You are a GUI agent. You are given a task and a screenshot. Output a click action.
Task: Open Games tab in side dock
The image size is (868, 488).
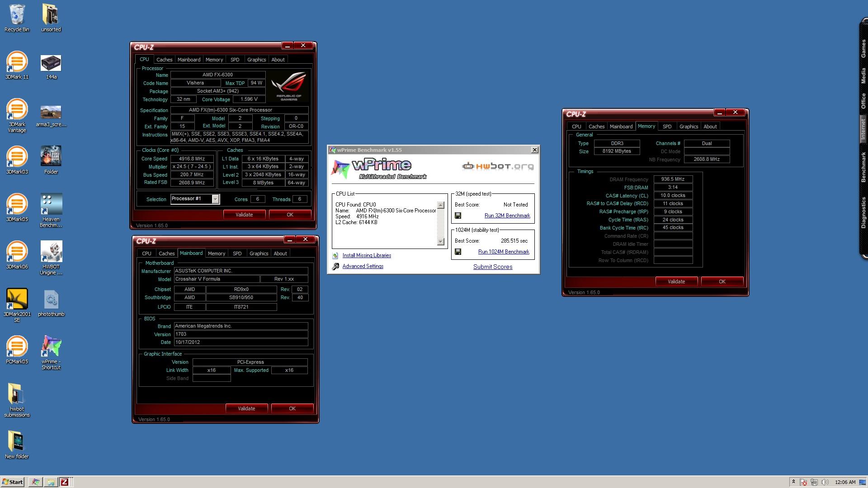863,48
